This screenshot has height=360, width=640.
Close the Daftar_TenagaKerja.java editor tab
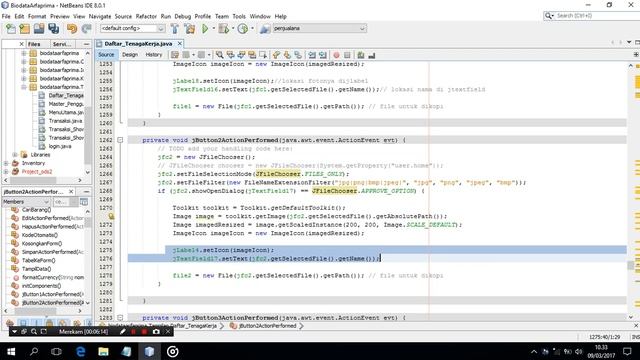180,43
